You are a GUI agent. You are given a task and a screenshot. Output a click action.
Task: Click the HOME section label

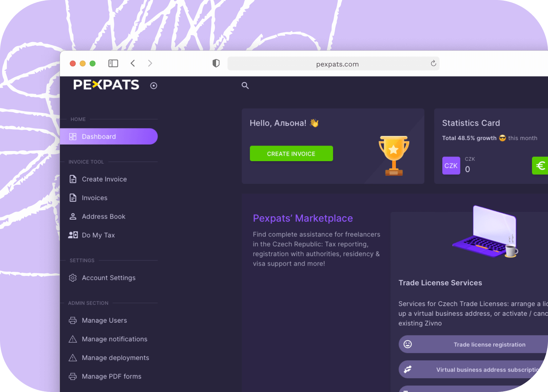[x=78, y=119]
